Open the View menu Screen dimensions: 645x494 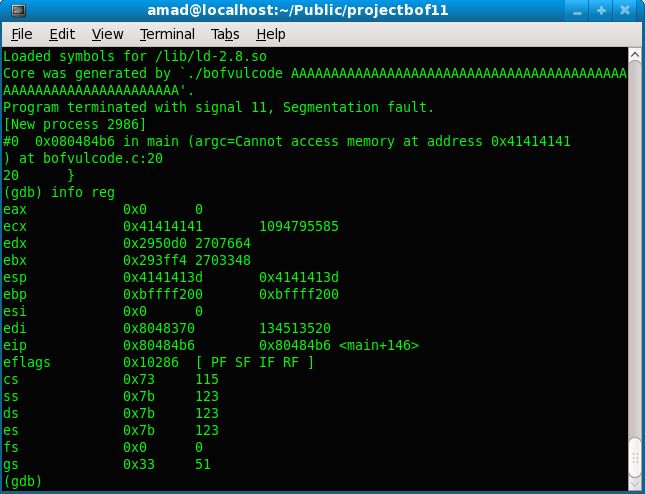tap(107, 34)
